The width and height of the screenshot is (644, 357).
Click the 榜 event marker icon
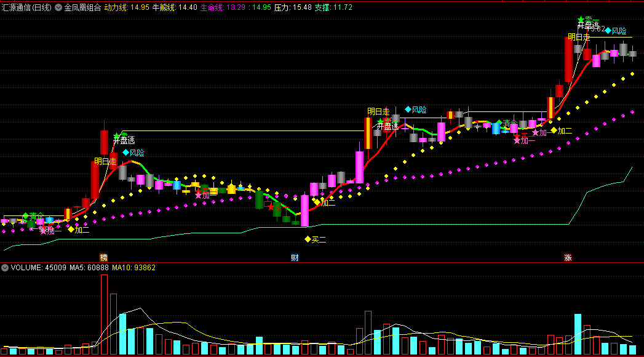(x=104, y=257)
